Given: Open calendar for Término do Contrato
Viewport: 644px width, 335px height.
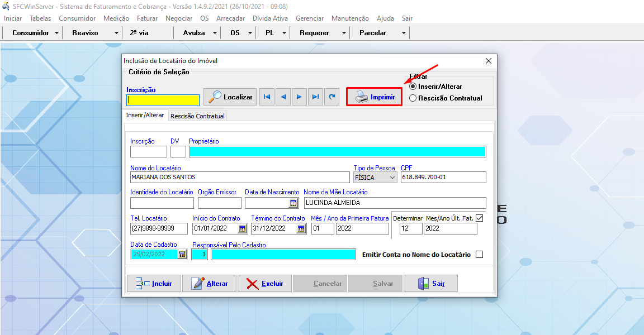Looking at the screenshot, I should (x=301, y=228).
